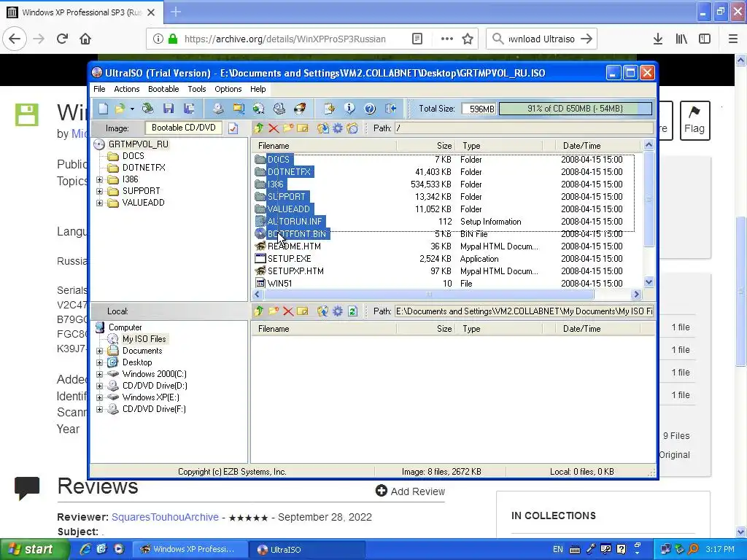This screenshot has width=747, height=560.
Task: Expand the Desktop node in the Local tree
Action: (99, 362)
